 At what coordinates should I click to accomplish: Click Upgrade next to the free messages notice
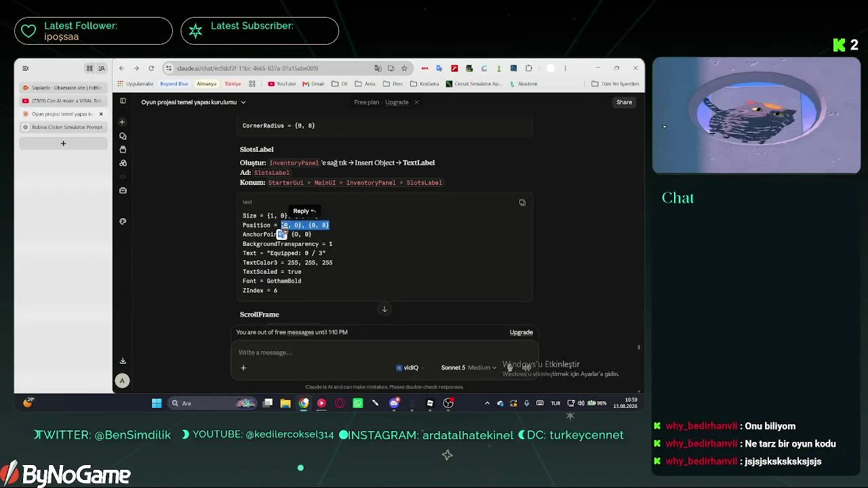521,332
